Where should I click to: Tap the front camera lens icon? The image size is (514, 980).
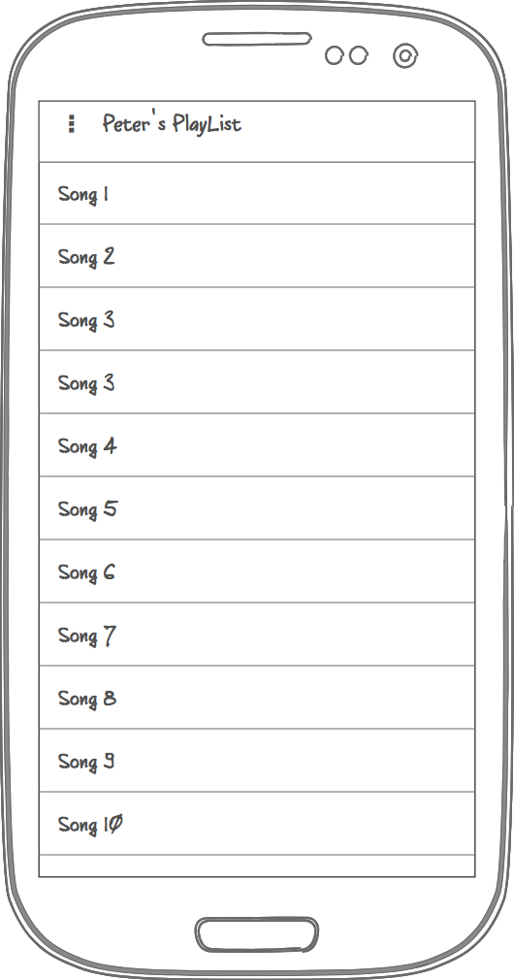pyautogui.click(x=405, y=56)
